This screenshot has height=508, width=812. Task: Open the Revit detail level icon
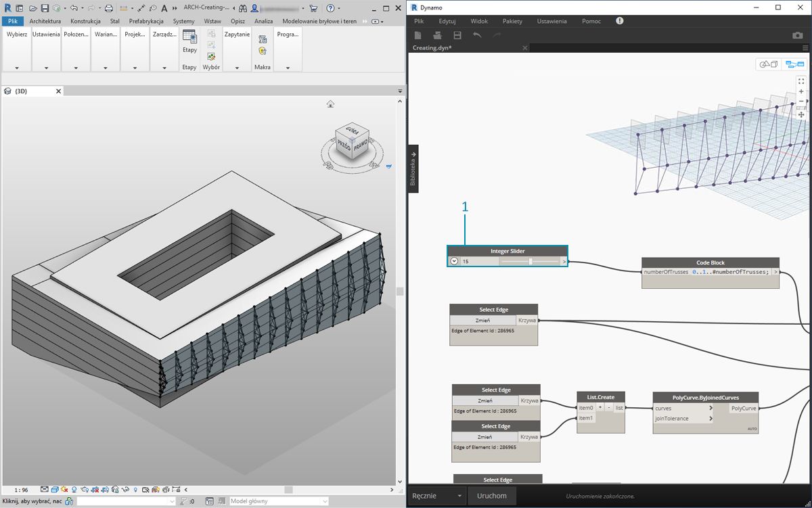(44, 489)
